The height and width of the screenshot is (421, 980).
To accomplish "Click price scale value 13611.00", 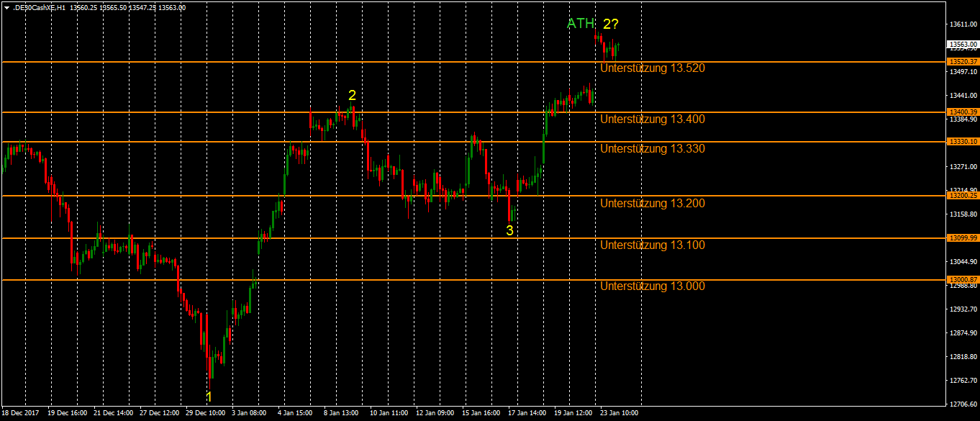I will click(x=963, y=24).
